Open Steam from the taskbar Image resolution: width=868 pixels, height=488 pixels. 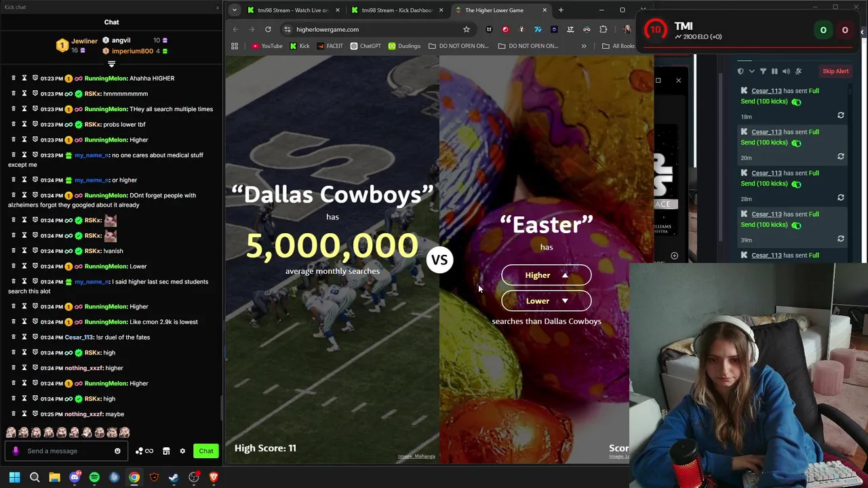pyautogui.click(x=174, y=477)
